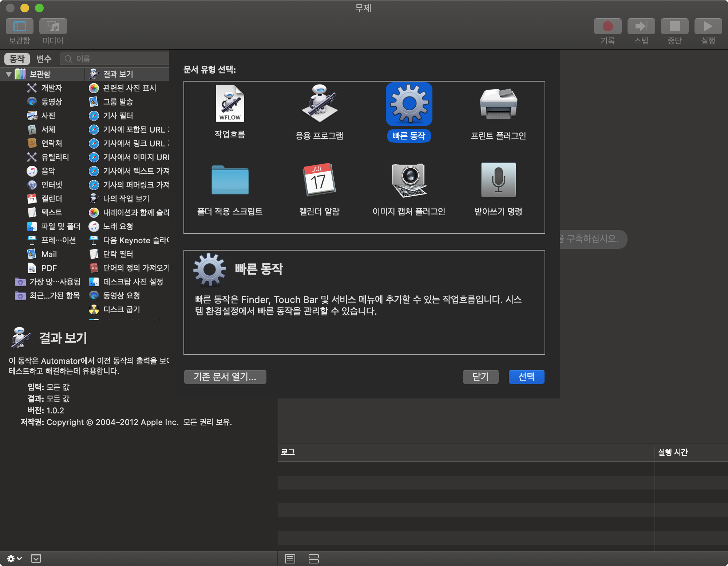Pick the 받아쓰기 명령 microphone icon
This screenshot has height=566, width=728.
[498, 180]
